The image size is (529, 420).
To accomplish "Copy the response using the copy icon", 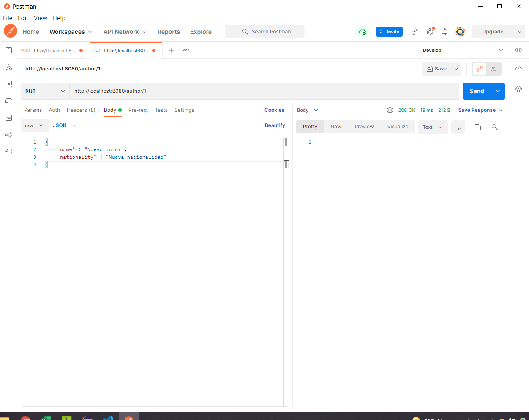I will (x=478, y=127).
